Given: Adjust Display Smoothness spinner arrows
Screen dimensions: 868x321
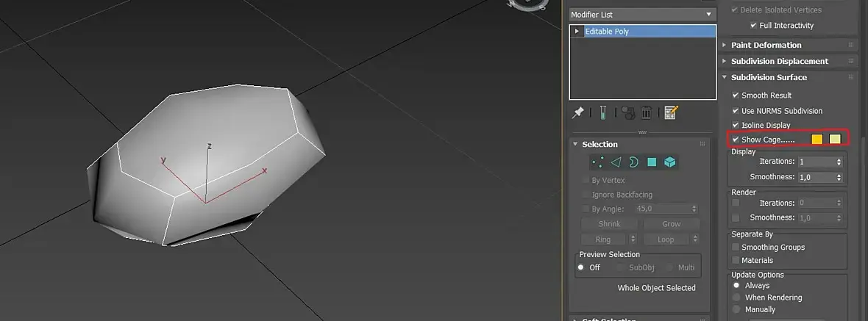Looking at the screenshot, I should point(839,177).
